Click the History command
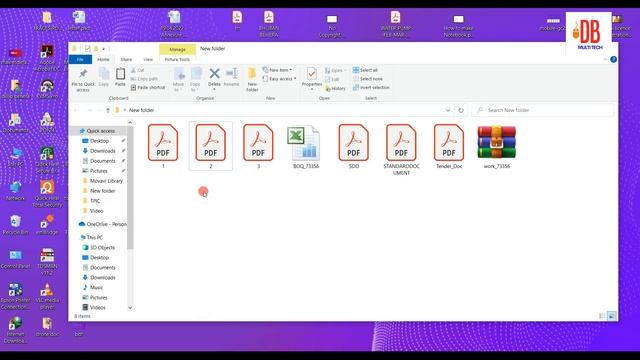 [x=335, y=88]
